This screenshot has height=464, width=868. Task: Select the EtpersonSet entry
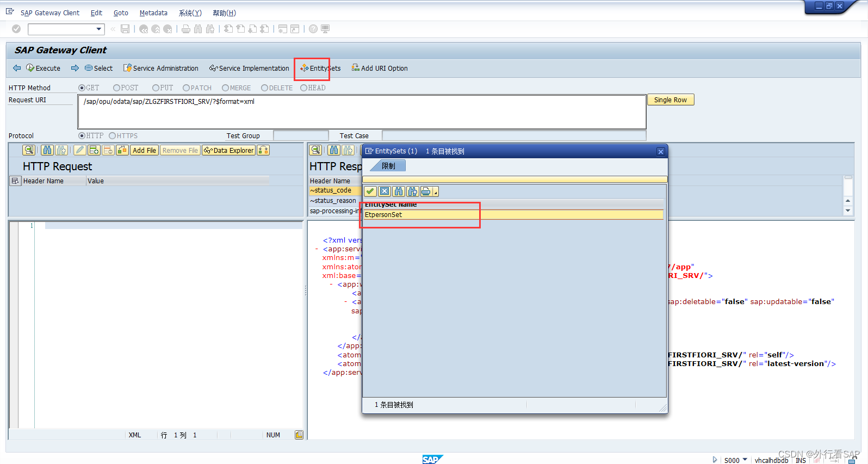point(513,215)
